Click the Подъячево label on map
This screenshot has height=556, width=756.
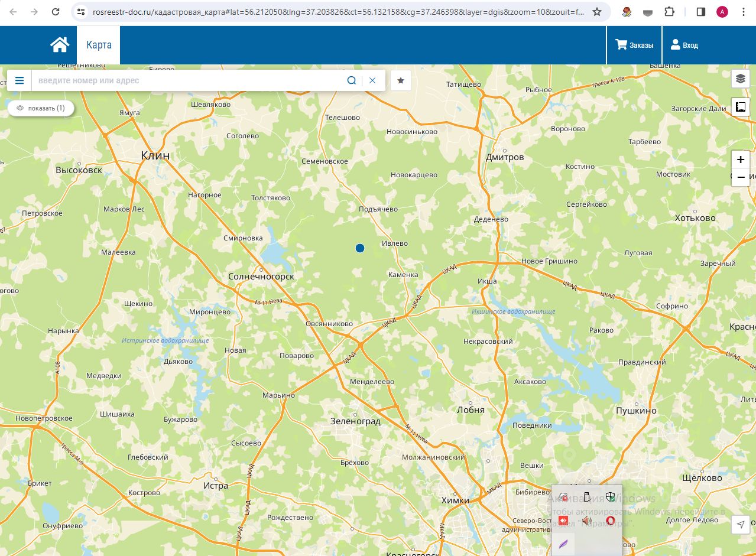pyautogui.click(x=378, y=209)
